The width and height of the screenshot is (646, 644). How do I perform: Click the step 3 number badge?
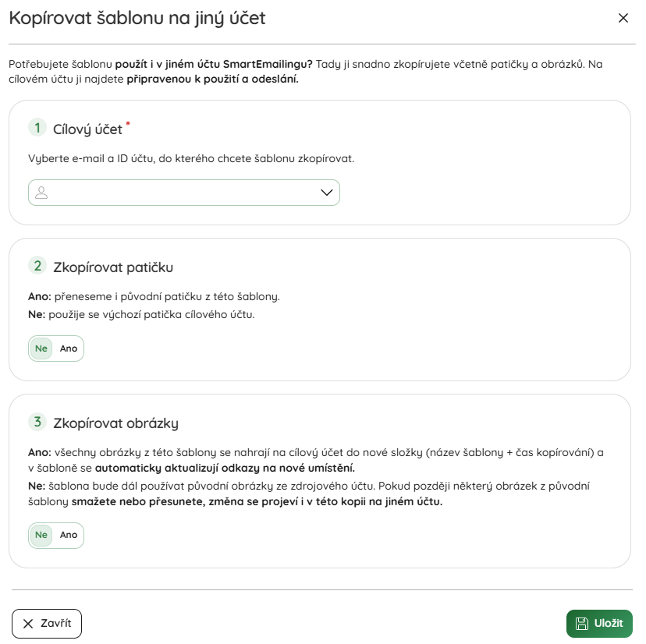[x=37, y=422]
